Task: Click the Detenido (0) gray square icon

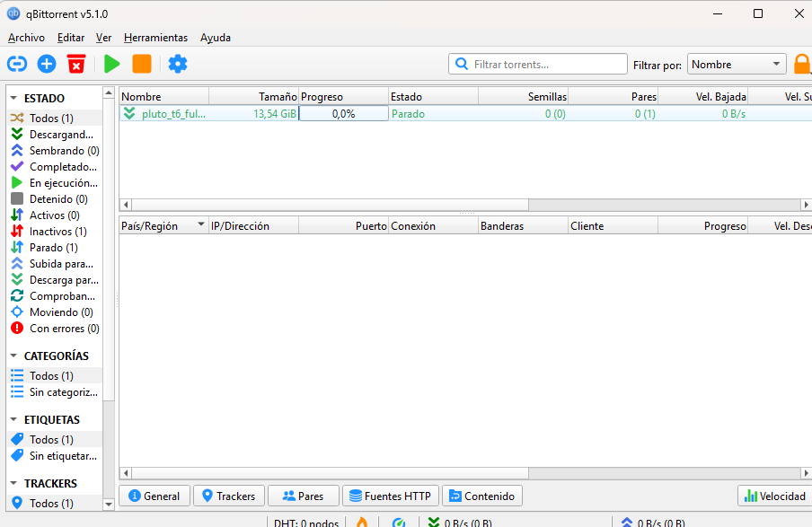Action: pyautogui.click(x=17, y=198)
